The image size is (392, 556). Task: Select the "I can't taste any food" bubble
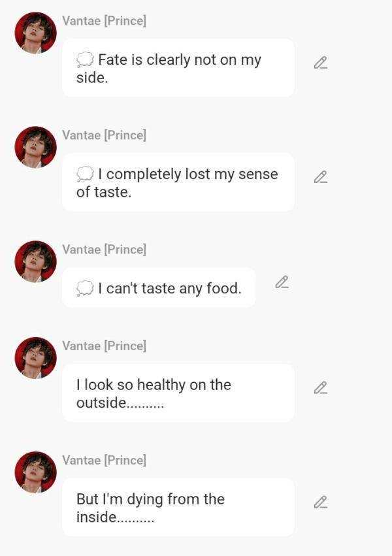[x=159, y=287]
